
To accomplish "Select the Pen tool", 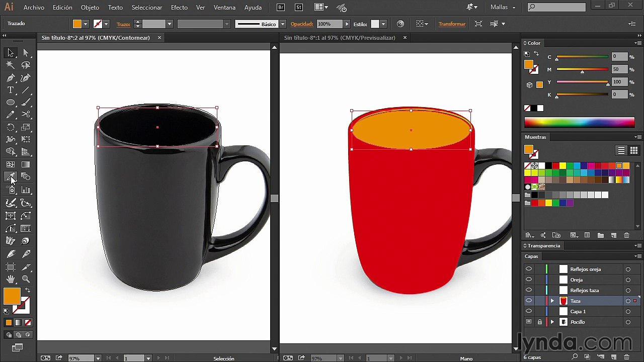I will click(x=11, y=78).
